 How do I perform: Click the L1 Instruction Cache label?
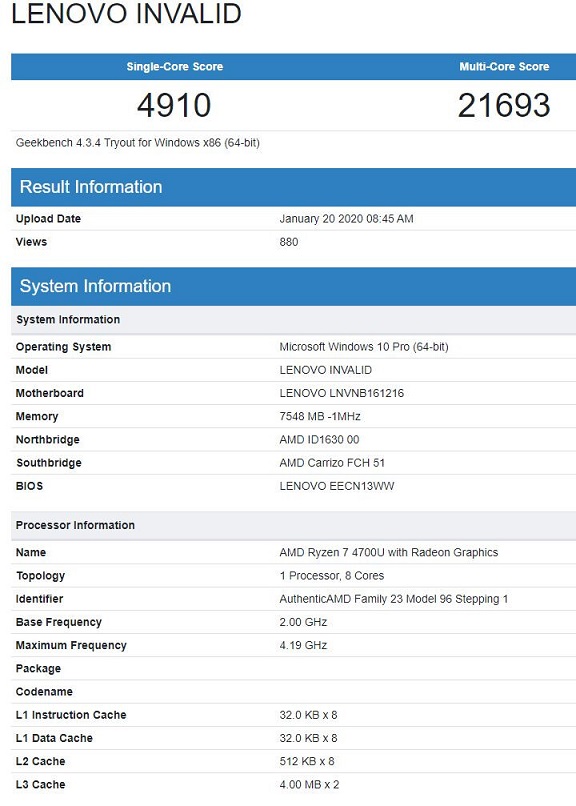point(71,715)
